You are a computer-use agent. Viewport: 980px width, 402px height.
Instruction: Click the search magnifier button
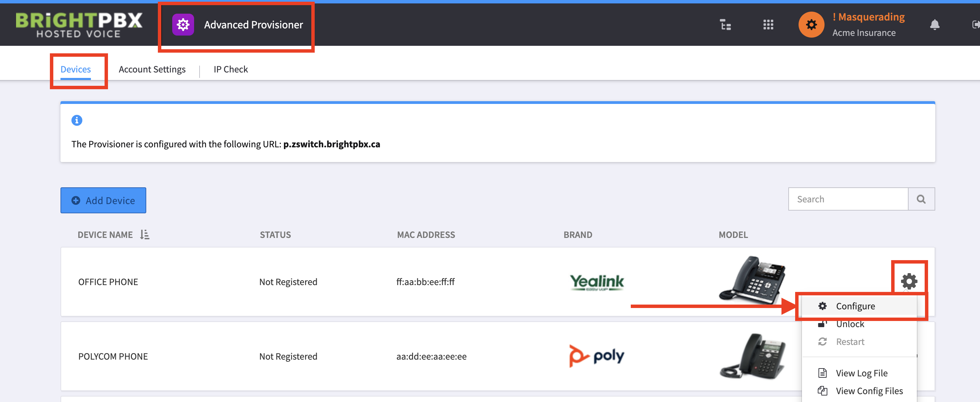tap(921, 199)
